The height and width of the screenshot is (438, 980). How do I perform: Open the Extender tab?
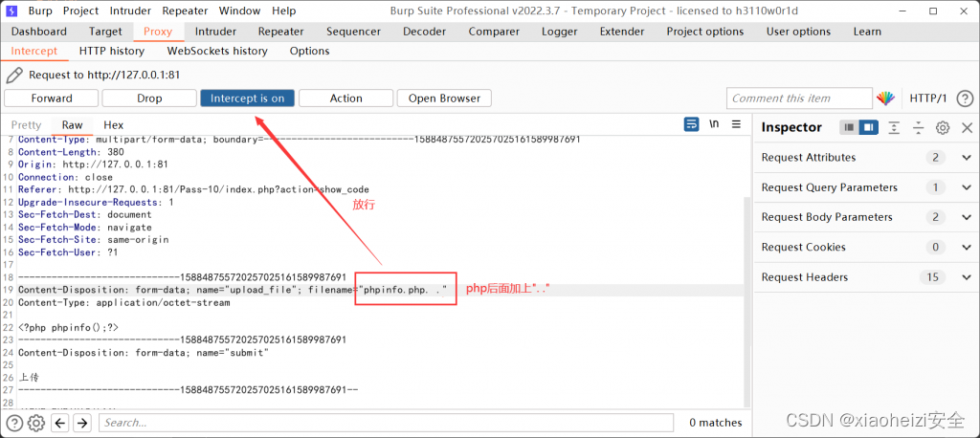click(x=622, y=32)
